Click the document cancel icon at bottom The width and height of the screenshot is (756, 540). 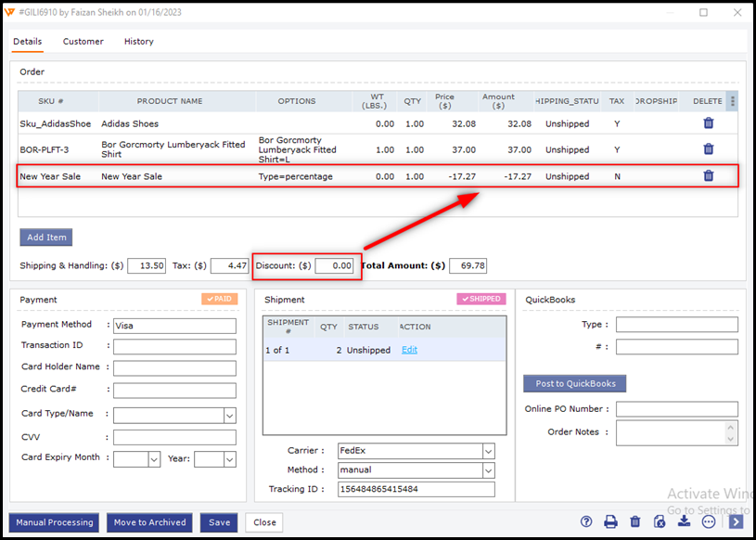[x=660, y=522]
